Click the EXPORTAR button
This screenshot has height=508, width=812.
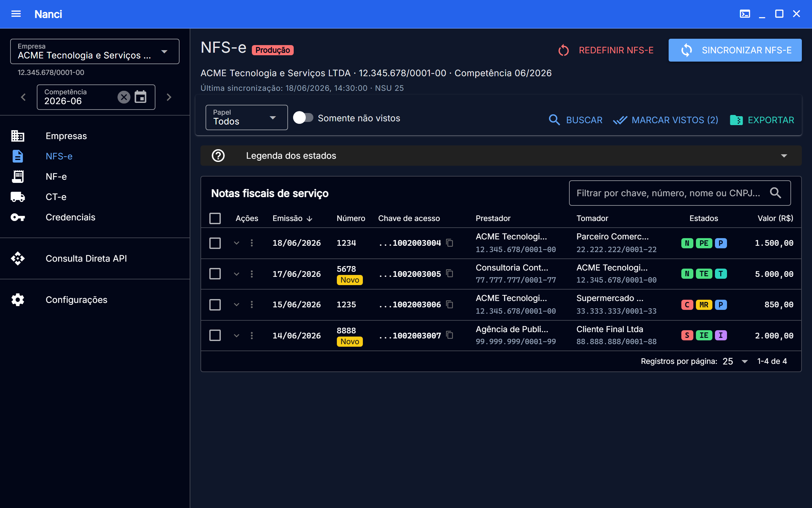point(762,120)
